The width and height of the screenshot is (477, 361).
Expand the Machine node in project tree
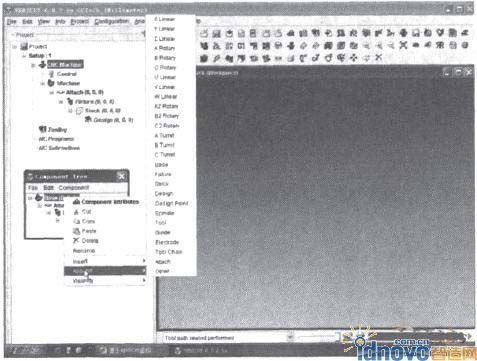point(42,83)
